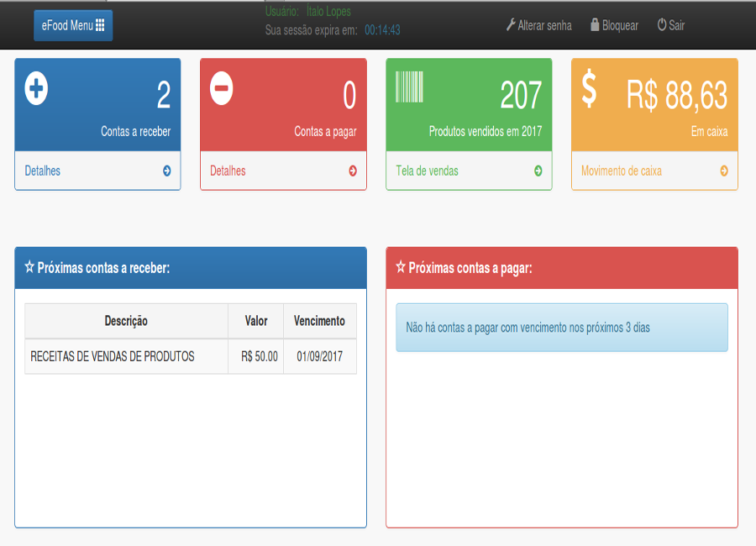Open the eFood Menu dropdown
756x546 pixels.
73,25
